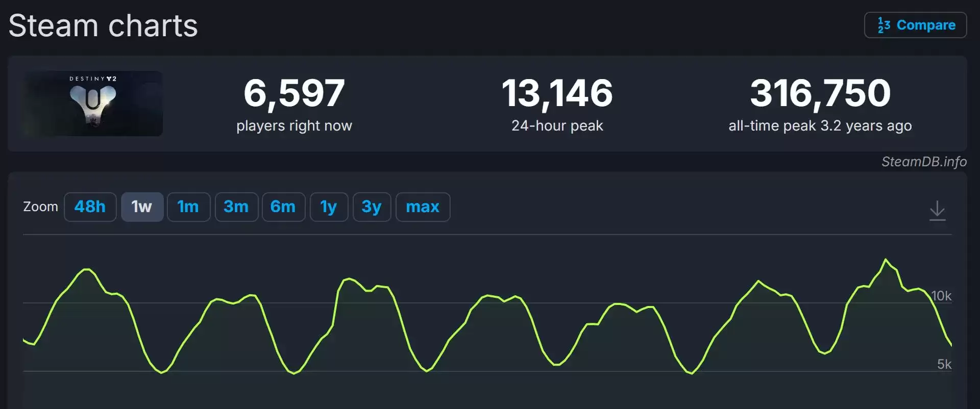Switch chart zoom to 1m
Viewport: 980px width, 409px height.
[x=188, y=207]
